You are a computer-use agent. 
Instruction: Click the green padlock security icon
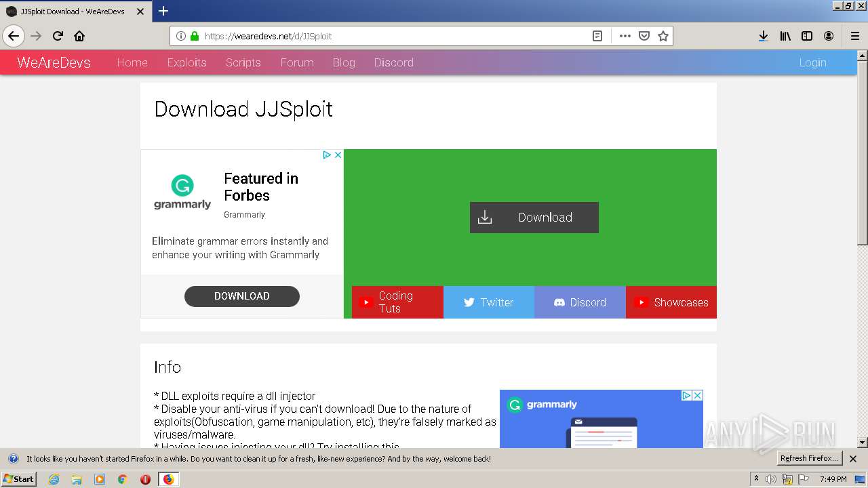click(x=195, y=36)
